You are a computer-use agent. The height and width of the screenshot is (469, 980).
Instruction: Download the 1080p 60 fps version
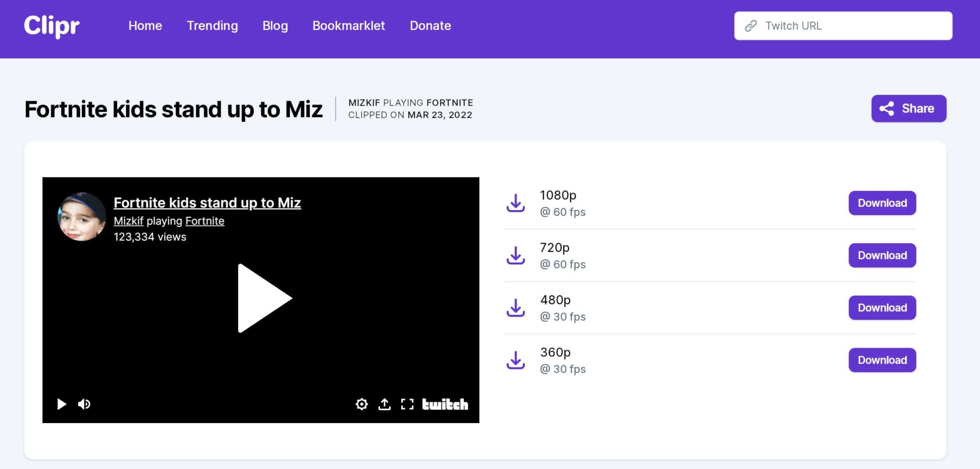pyautogui.click(x=882, y=203)
